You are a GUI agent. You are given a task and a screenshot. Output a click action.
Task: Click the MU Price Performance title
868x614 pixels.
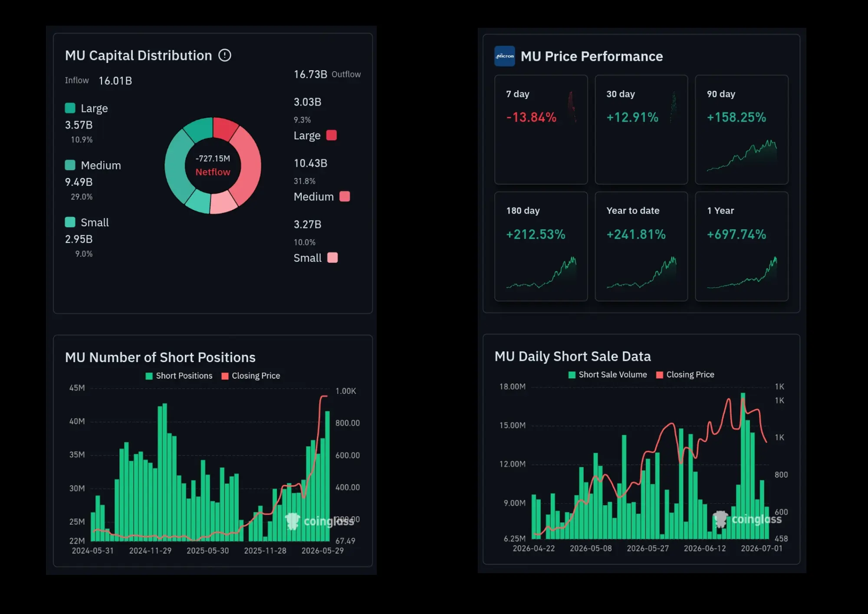pyautogui.click(x=592, y=56)
